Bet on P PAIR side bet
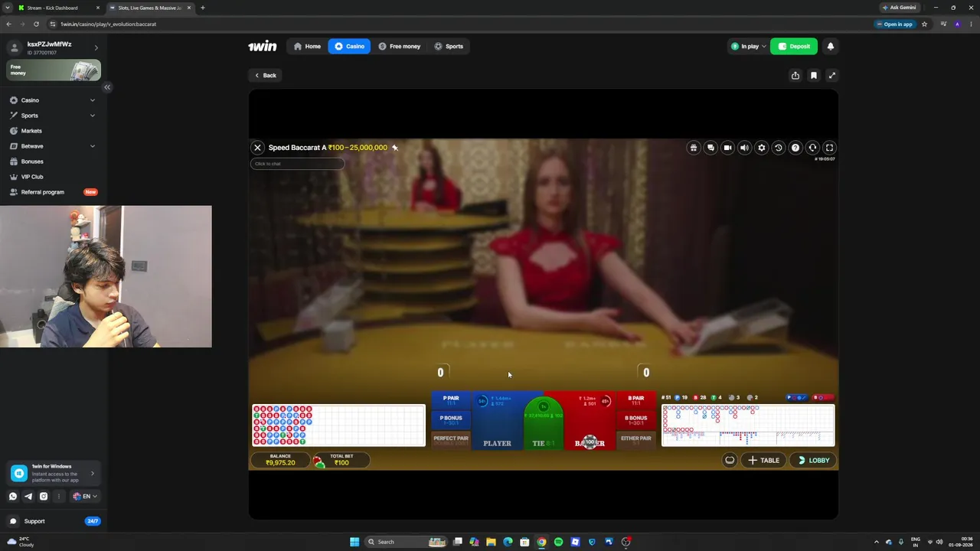980x551 pixels. tap(450, 399)
